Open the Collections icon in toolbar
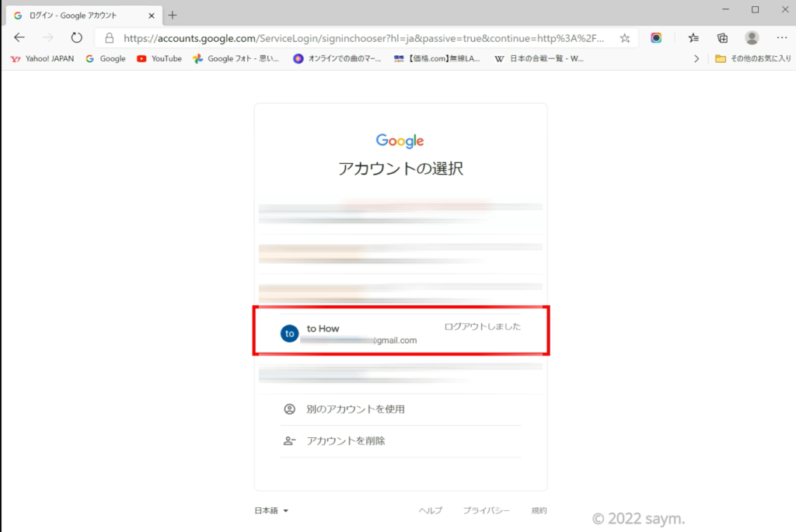 (x=722, y=37)
